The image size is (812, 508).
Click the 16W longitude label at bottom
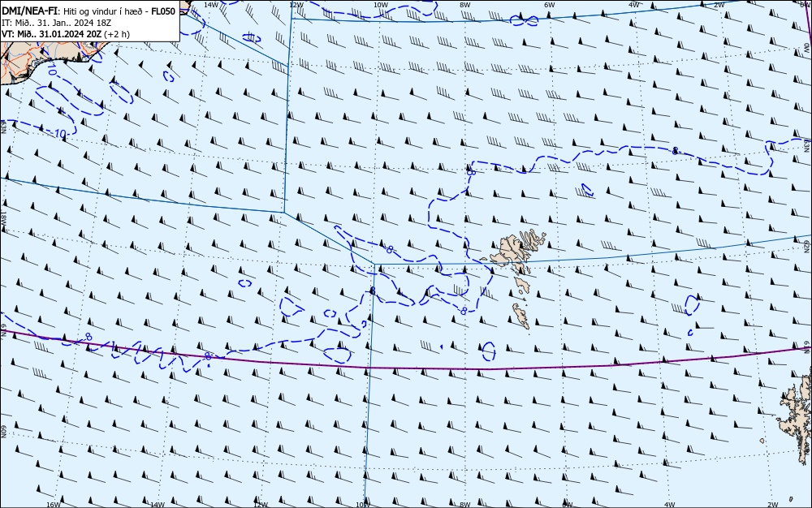(54, 505)
